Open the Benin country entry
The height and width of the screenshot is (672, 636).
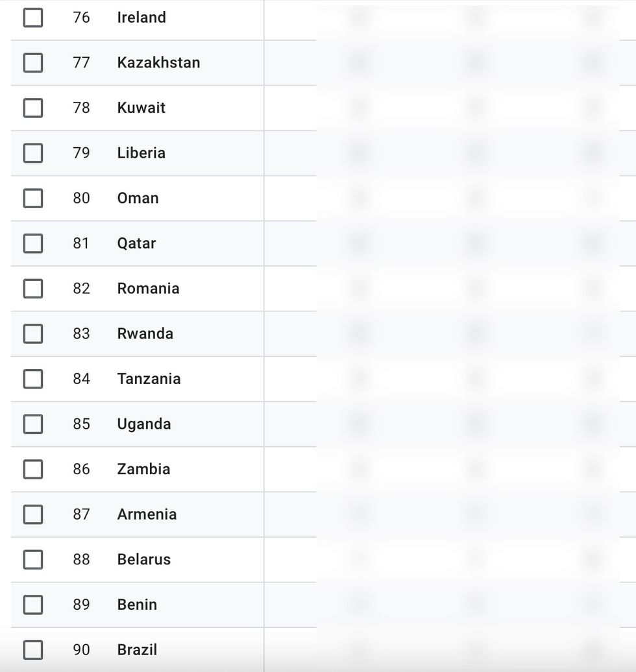click(137, 605)
